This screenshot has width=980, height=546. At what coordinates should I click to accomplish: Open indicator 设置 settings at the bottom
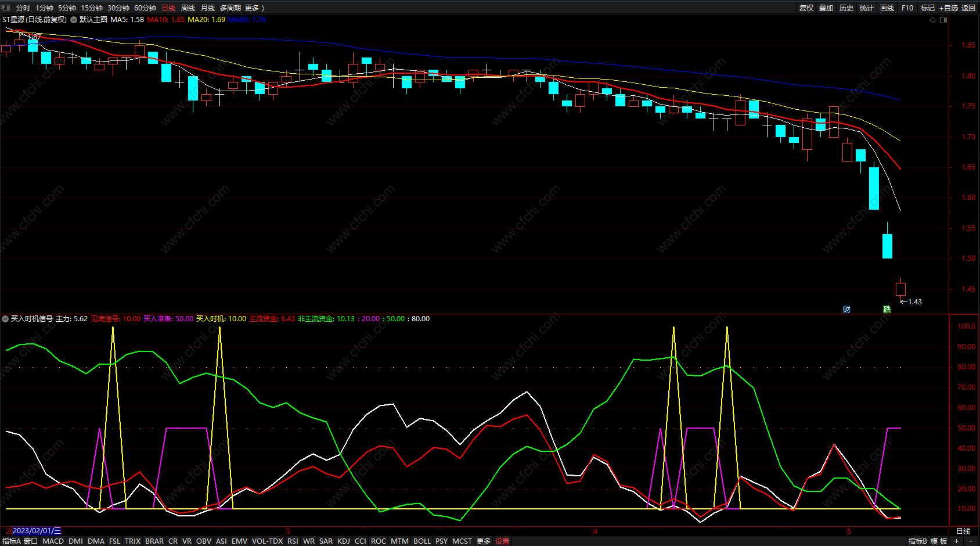pos(502,541)
